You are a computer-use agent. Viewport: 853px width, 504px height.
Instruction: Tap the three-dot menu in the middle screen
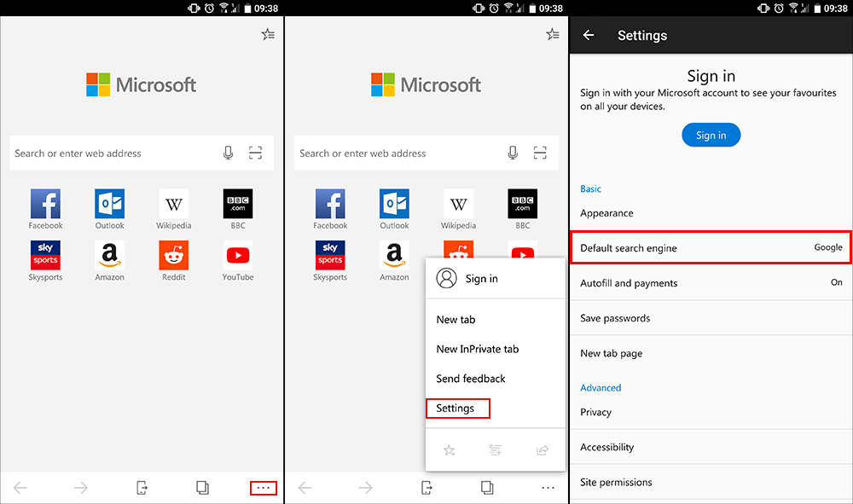pos(548,488)
